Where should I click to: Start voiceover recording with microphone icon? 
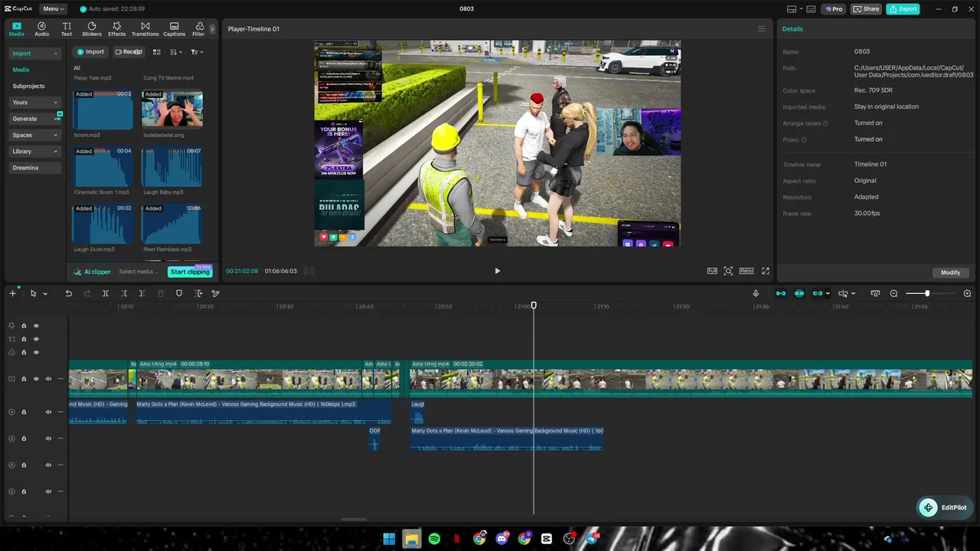756,294
